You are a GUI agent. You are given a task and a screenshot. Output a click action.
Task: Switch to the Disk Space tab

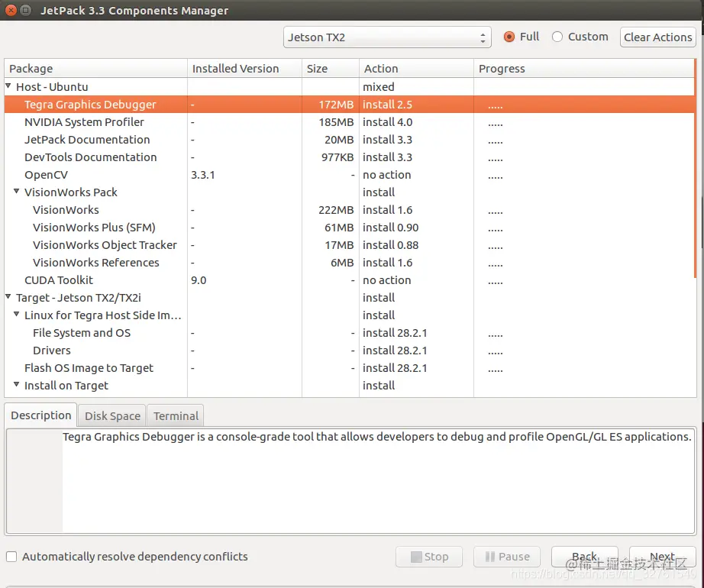point(112,416)
